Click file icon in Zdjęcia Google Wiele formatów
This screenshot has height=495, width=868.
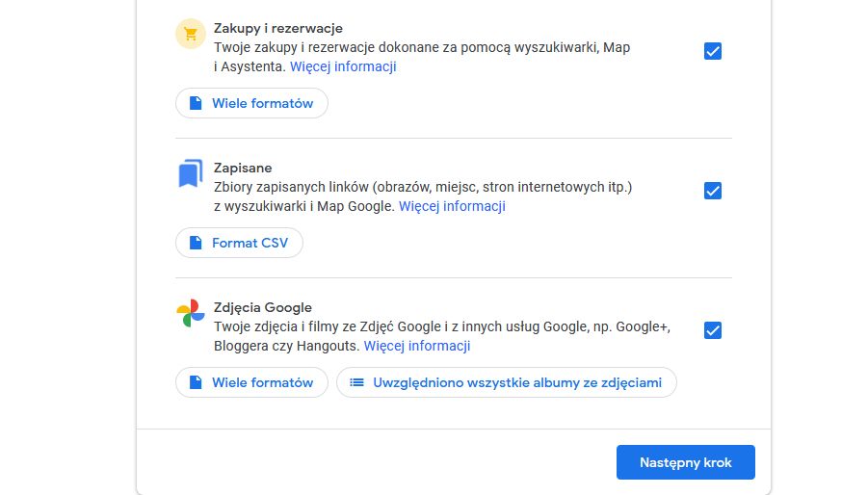196,382
